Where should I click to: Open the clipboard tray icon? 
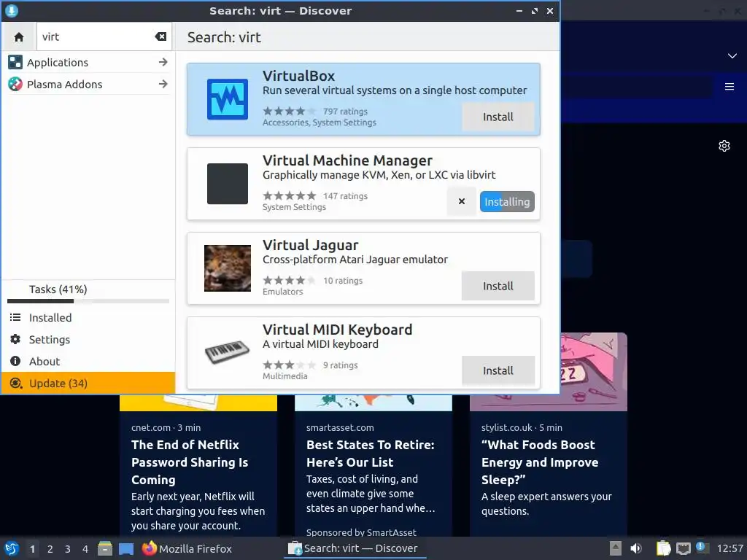(x=663, y=548)
